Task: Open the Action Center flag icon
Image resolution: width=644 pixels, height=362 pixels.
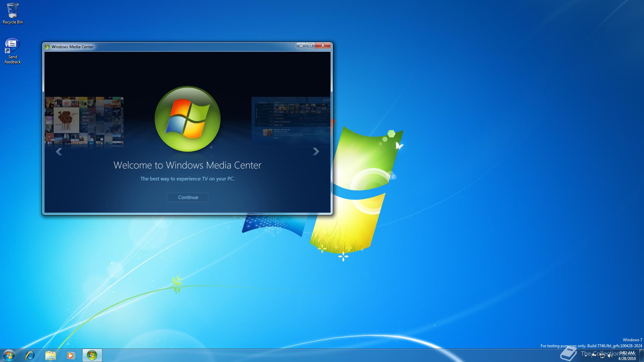Action: pyautogui.click(x=594, y=356)
